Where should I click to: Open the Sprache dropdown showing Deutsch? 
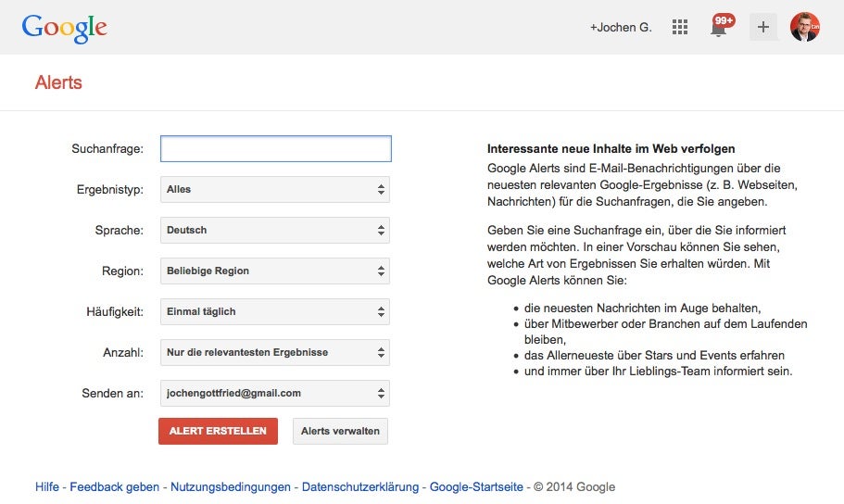pyautogui.click(x=275, y=231)
